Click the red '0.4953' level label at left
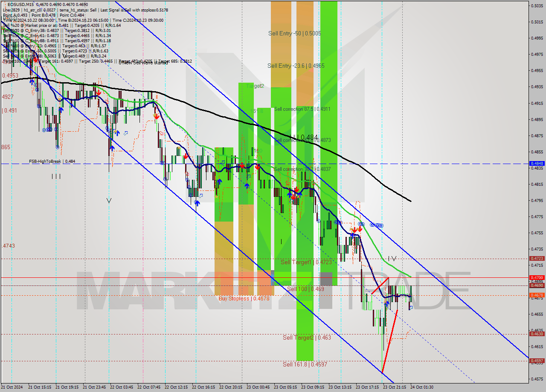This screenshot has height=392, width=546. click(x=10, y=75)
